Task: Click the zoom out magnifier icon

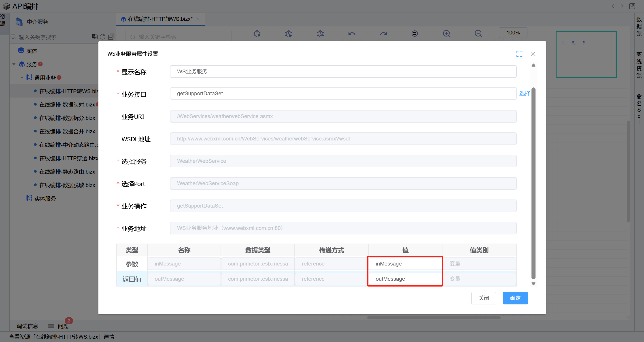Action: (478, 34)
